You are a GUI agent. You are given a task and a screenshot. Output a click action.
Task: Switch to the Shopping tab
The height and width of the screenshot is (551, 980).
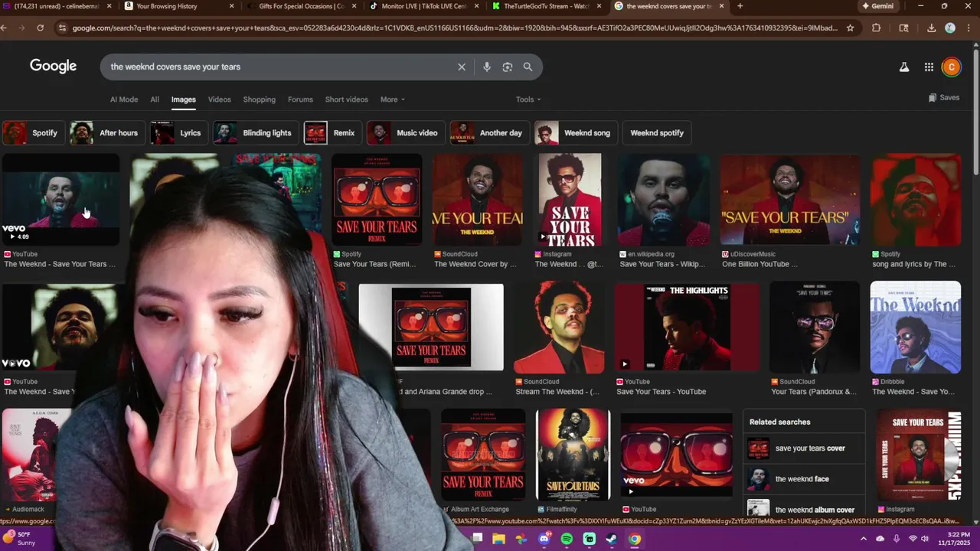tap(259, 99)
